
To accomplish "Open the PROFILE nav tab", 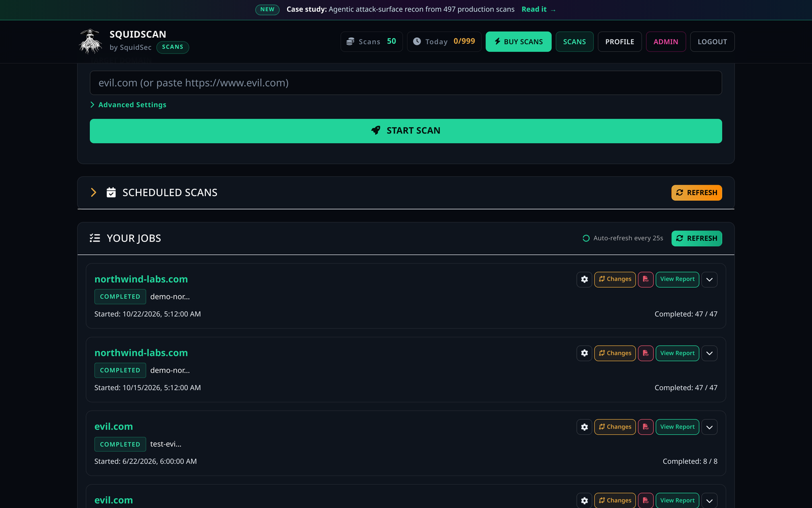I will [619, 42].
